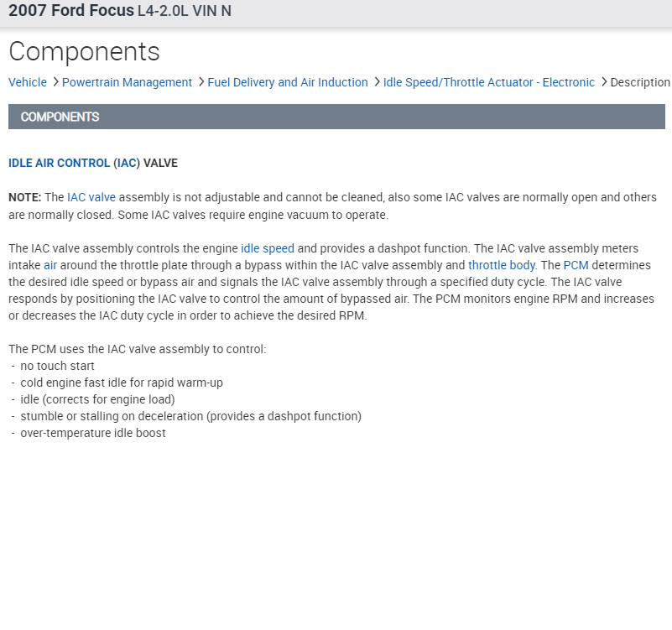
Task: Follow the IAC valve link in note
Action: point(91,197)
